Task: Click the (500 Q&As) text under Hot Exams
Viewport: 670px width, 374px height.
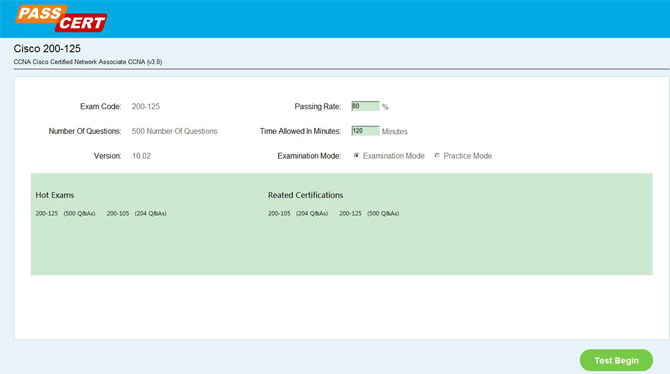Action: 79,213
